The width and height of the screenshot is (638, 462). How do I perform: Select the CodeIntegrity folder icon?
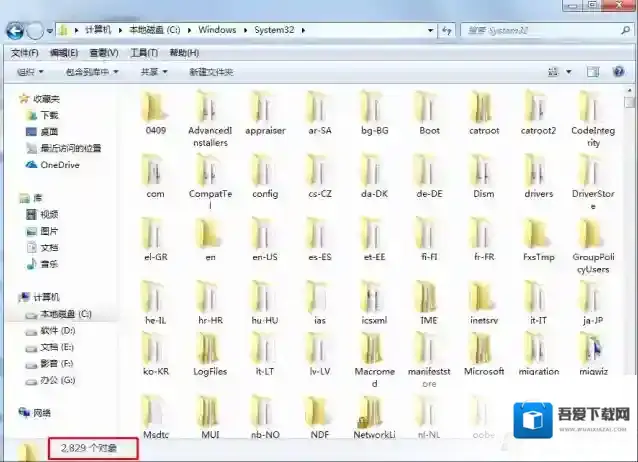pyautogui.click(x=592, y=107)
